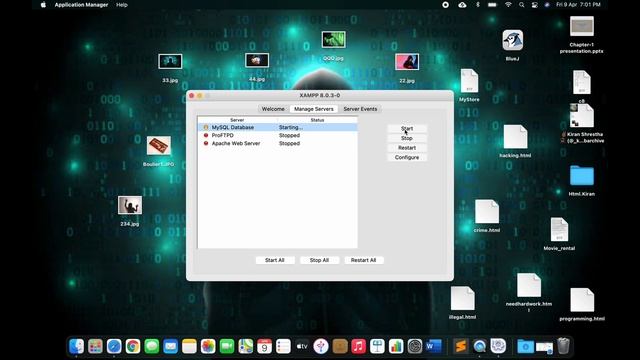Open Music app from the dock
The width and height of the screenshot is (640, 360).
point(358,346)
